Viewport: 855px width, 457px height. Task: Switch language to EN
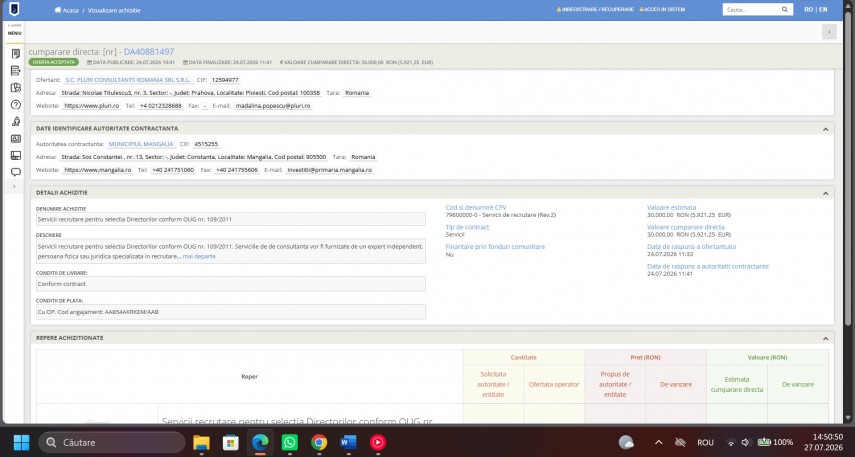[823, 10]
